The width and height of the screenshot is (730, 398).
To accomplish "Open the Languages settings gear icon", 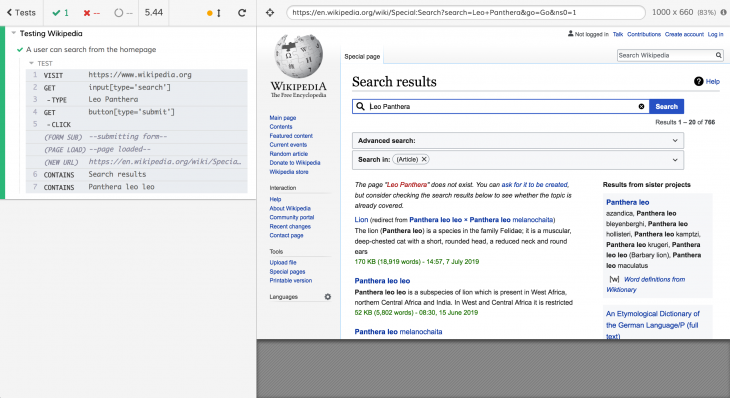I will (x=328, y=297).
